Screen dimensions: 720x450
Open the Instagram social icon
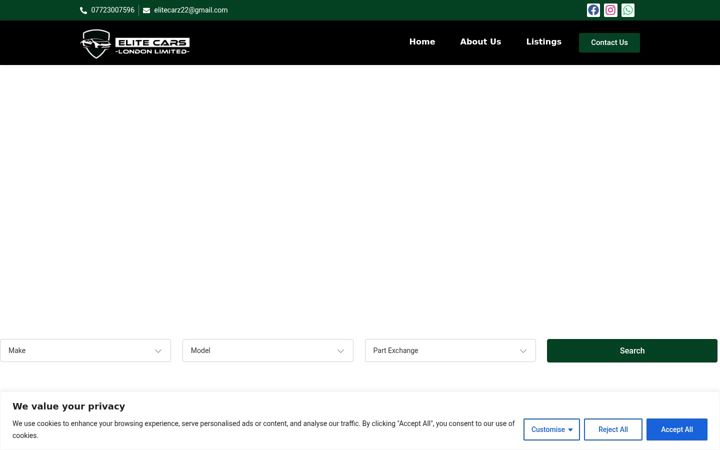(x=610, y=10)
